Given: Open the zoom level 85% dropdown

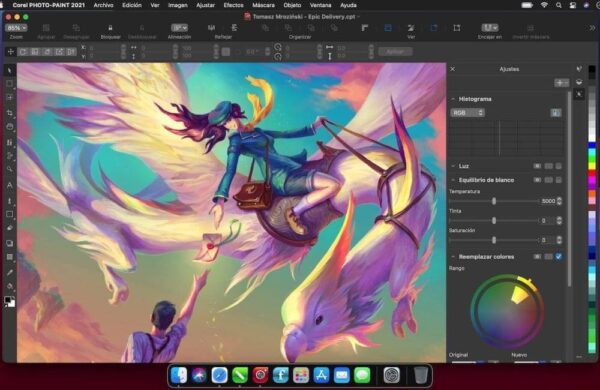Looking at the screenshot, I should (16, 28).
